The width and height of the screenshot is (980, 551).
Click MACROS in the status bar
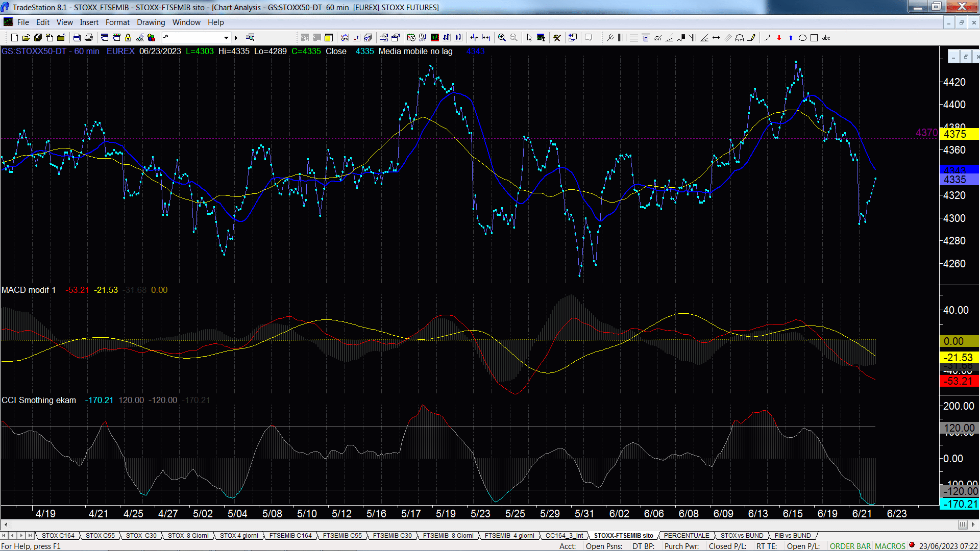pos(890,546)
